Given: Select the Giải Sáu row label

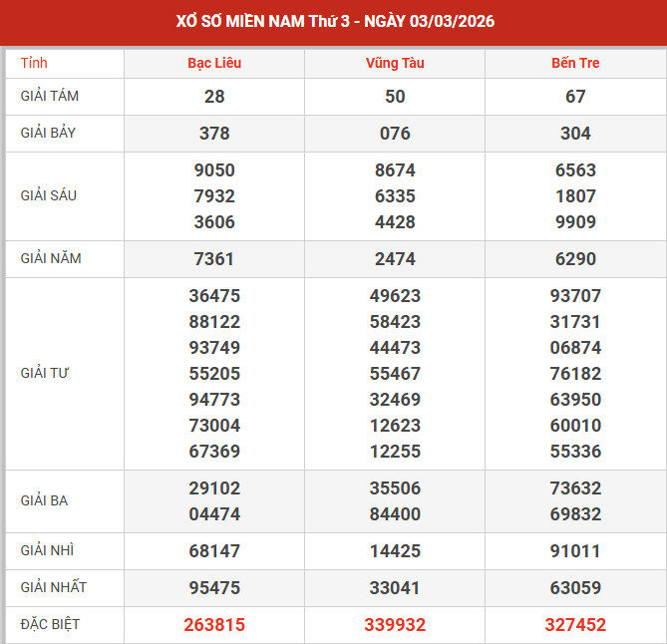Looking at the screenshot, I should [49, 195].
